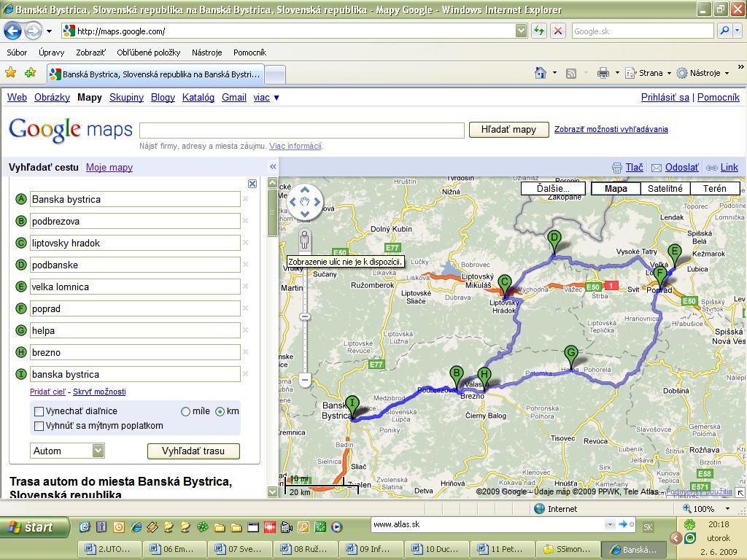
Task: Open the Obľúbené položky menu
Action: pos(148,52)
